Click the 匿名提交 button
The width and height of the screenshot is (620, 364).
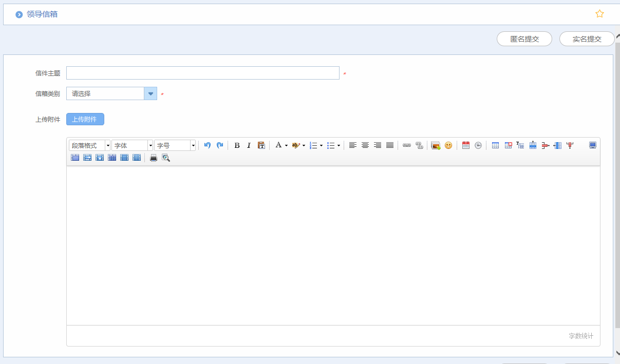point(524,39)
